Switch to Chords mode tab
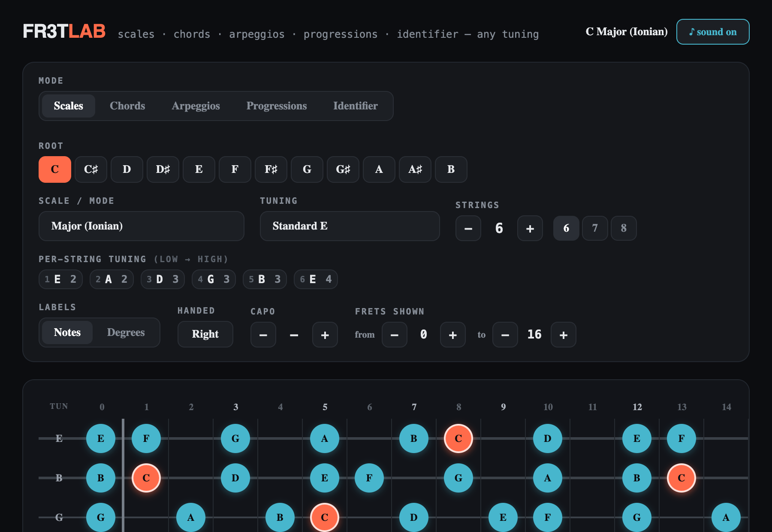The height and width of the screenshot is (532, 772). tap(127, 106)
